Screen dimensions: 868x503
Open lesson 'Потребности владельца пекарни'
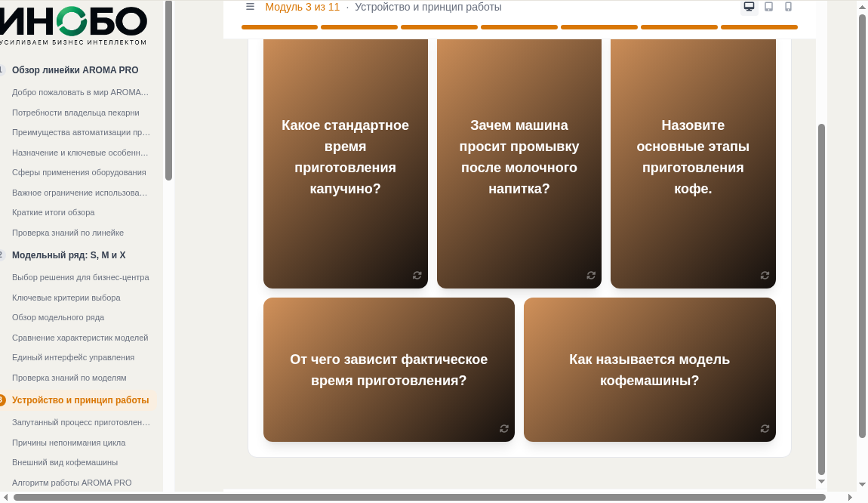pos(75,113)
